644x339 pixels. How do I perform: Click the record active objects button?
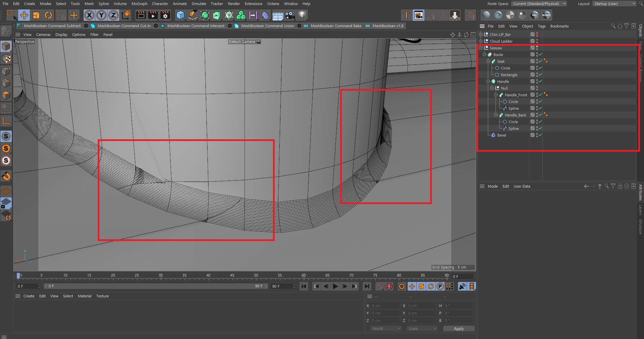380,286
